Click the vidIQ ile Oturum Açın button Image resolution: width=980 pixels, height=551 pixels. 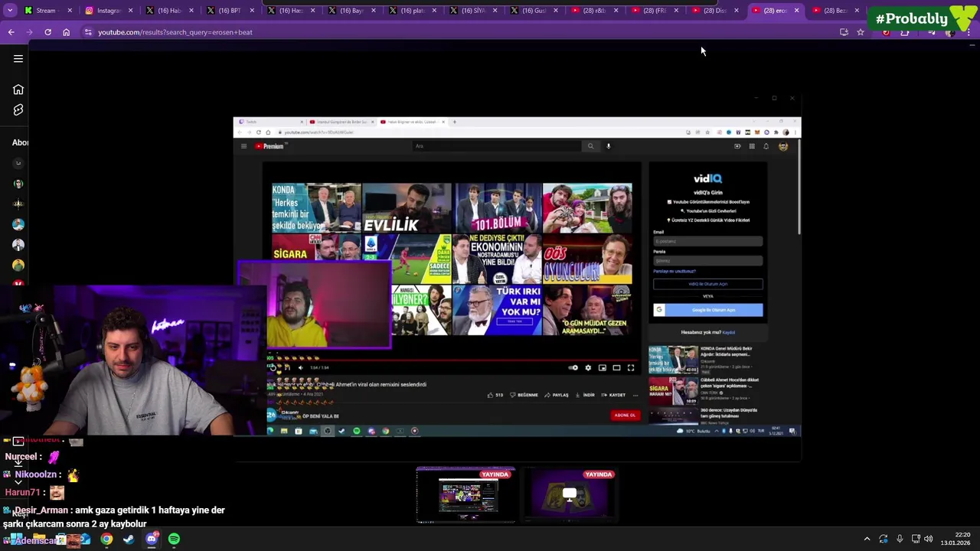pos(707,284)
